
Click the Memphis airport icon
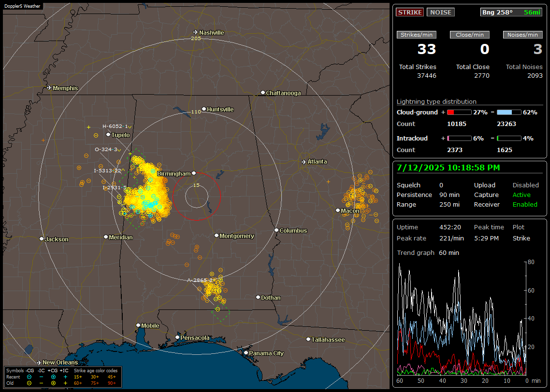49,87
